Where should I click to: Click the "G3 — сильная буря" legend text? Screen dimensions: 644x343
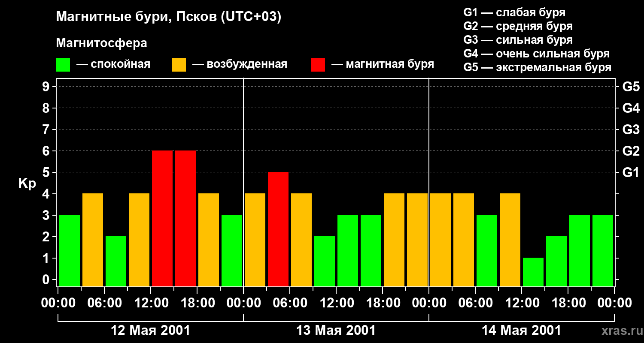518,40
